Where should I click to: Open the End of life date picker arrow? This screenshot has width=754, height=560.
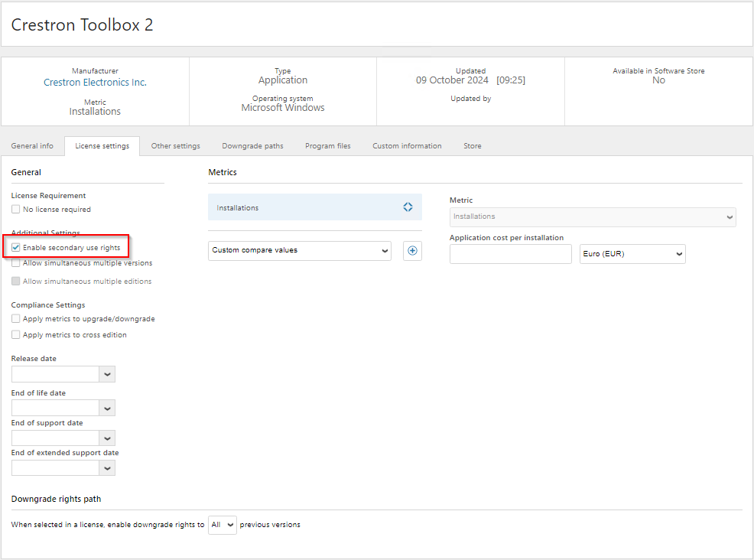(107, 409)
